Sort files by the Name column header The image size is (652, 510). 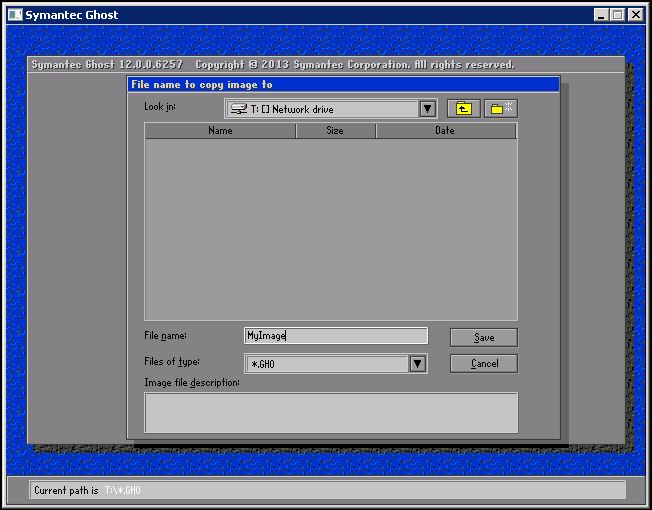coord(220,131)
